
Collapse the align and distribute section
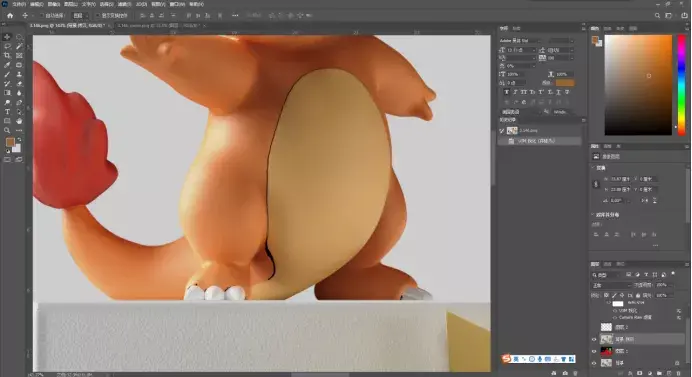(593, 215)
